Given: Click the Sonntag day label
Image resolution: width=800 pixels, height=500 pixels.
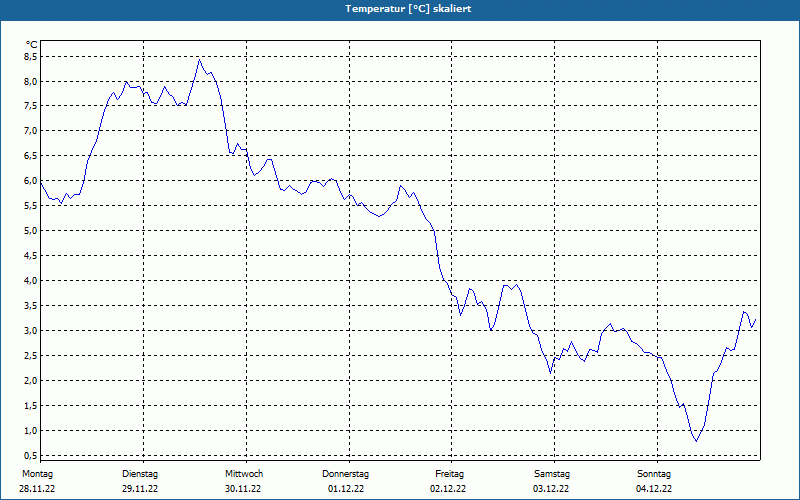Looking at the screenshot, I should (654, 474).
